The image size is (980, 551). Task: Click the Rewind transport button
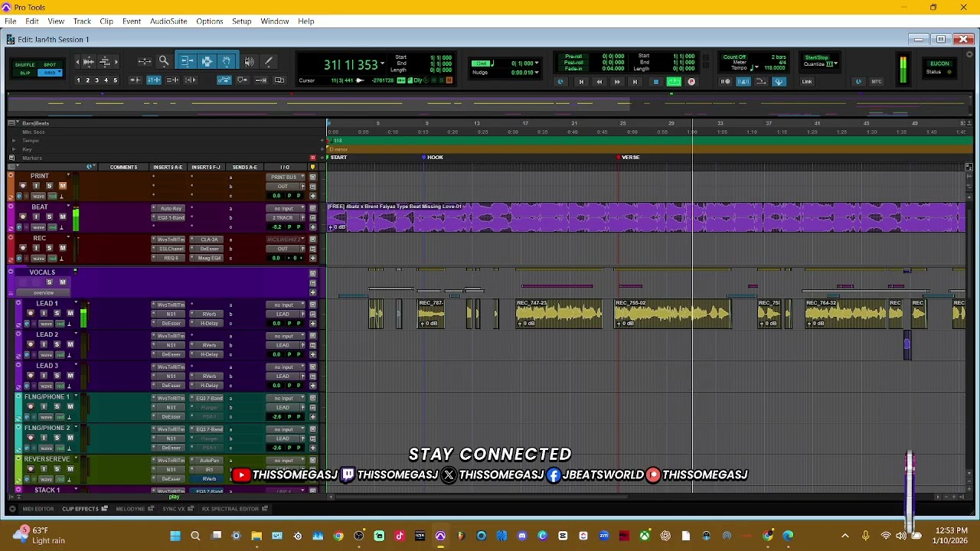[599, 82]
